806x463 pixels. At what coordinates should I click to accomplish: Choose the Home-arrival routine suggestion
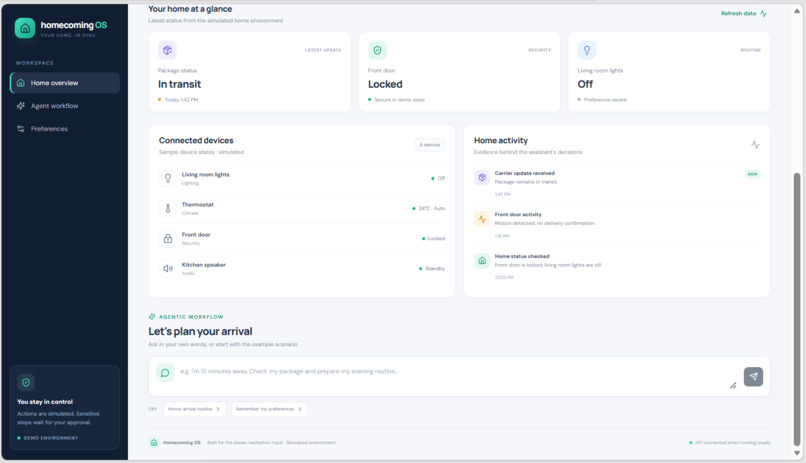click(x=194, y=409)
